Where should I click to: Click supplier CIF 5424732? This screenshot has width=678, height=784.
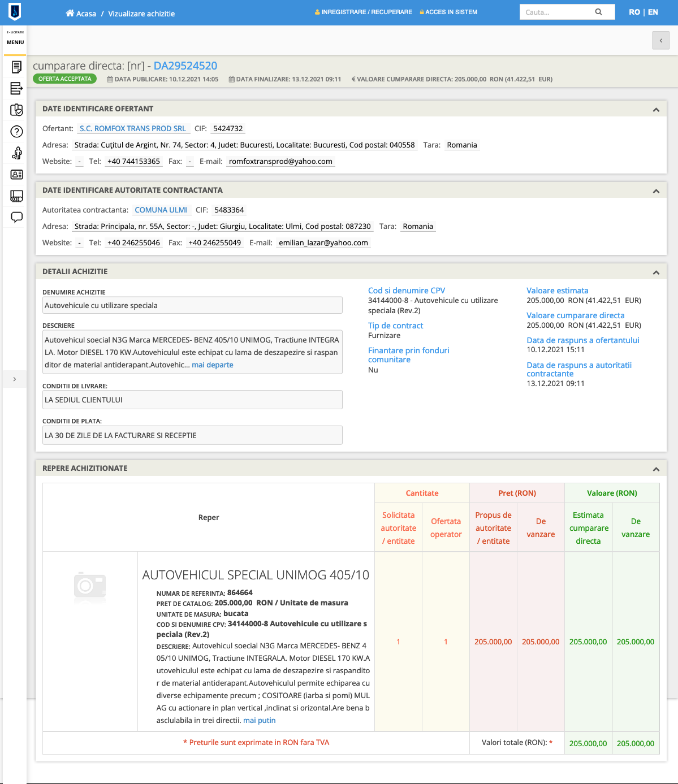(x=228, y=128)
